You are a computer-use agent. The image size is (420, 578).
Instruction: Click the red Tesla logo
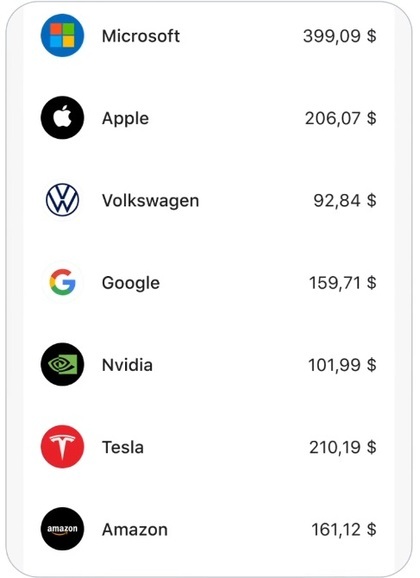[62, 447]
